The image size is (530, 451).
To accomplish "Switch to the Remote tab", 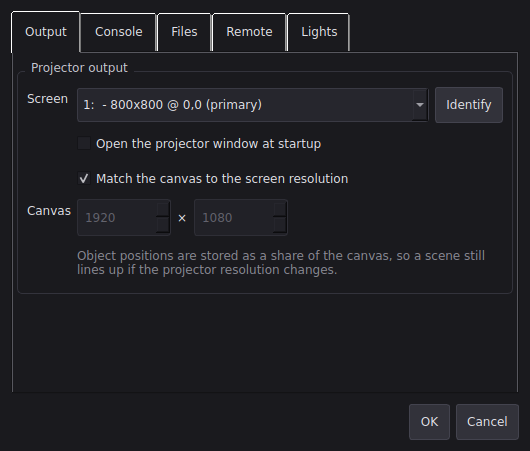I will pyautogui.click(x=249, y=32).
